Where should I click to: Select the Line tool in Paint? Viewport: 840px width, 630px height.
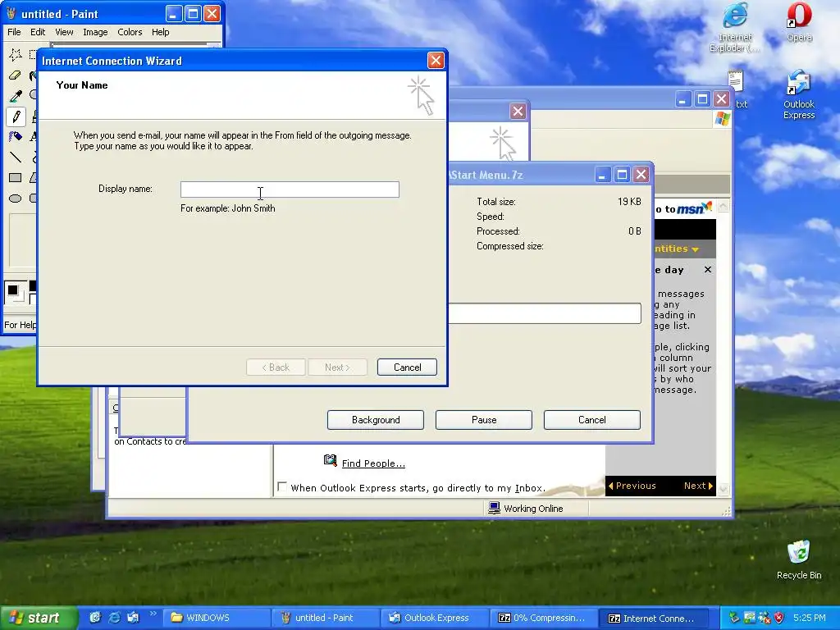point(15,157)
